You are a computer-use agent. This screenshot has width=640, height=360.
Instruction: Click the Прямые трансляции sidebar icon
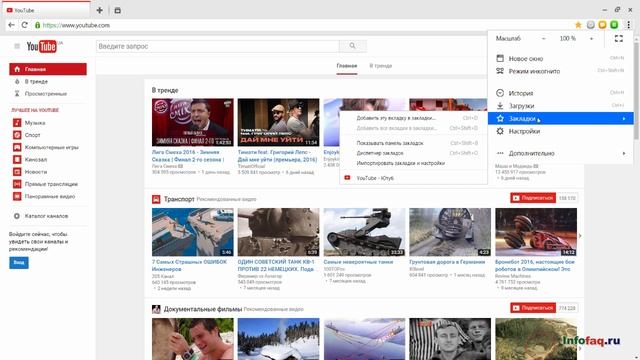point(17,184)
